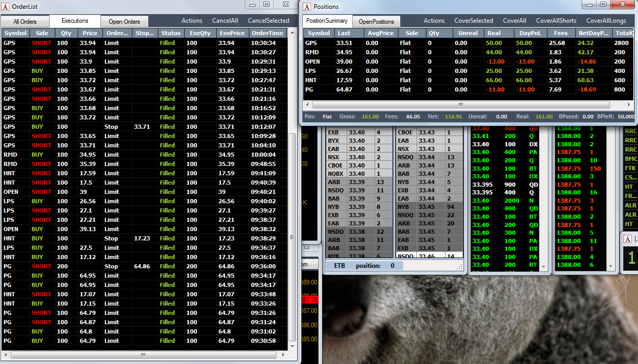Open the Actions menu in Positions window
This screenshot has height=364, width=638.
tap(434, 21)
